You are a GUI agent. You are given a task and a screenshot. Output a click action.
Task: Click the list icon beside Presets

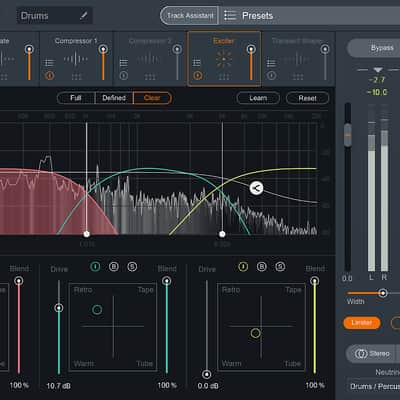click(x=230, y=15)
